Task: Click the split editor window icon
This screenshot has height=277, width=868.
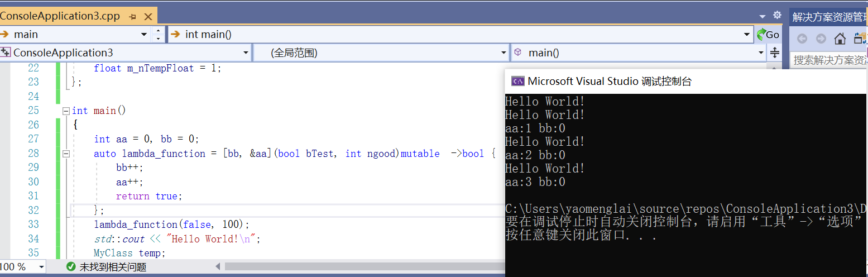Action: click(775, 53)
